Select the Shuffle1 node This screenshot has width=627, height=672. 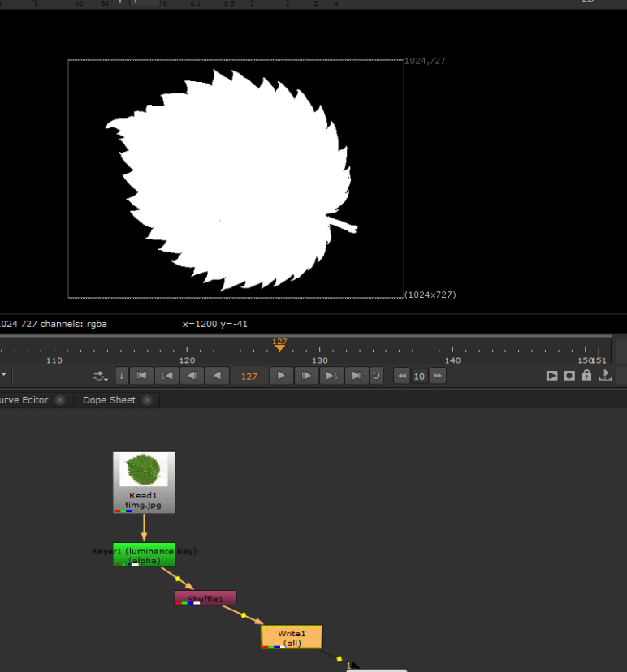205,598
